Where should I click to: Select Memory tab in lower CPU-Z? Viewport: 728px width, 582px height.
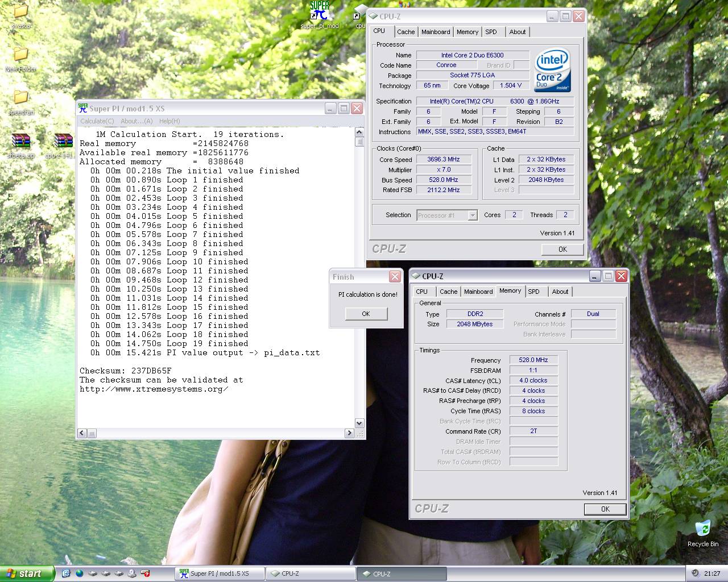(510, 290)
